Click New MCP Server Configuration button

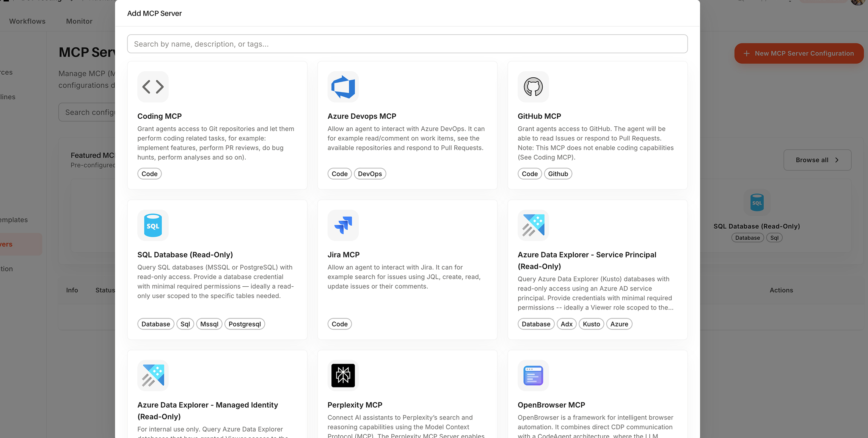coord(799,53)
